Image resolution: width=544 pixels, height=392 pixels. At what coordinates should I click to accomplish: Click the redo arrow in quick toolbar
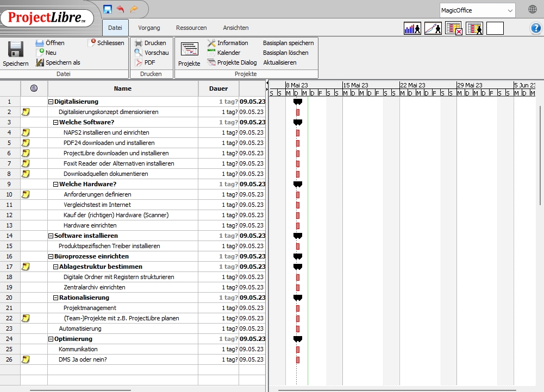click(x=134, y=9)
